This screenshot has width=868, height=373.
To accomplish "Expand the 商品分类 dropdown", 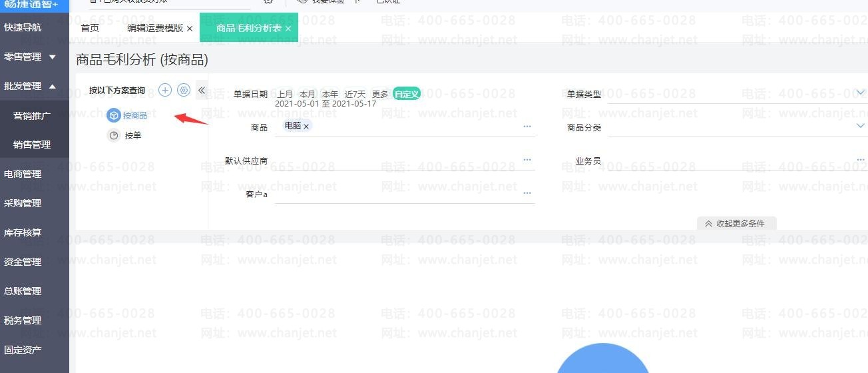I will coord(860,126).
